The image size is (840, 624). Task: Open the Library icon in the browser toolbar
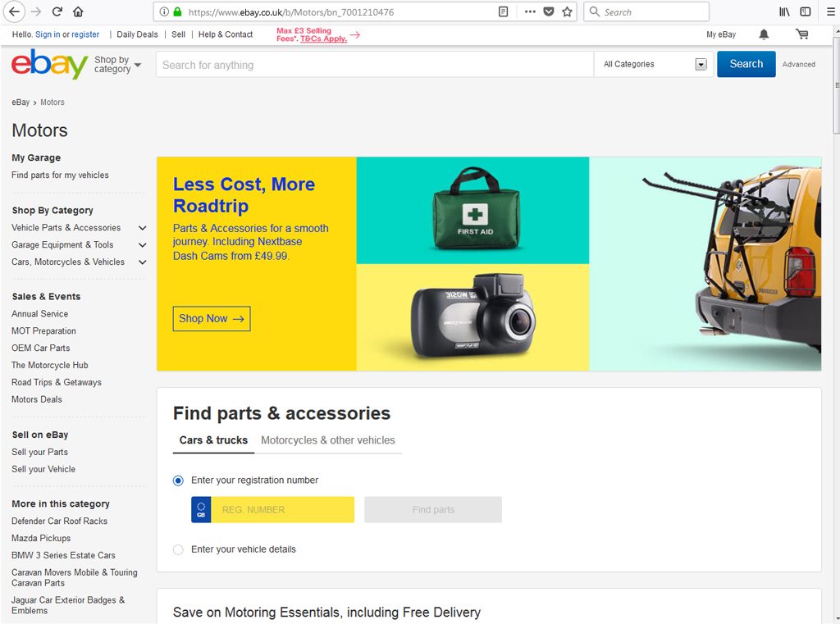point(784,11)
